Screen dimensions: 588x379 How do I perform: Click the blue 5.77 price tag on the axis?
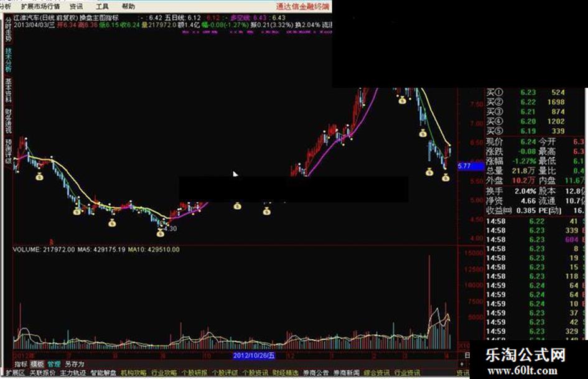(x=471, y=166)
